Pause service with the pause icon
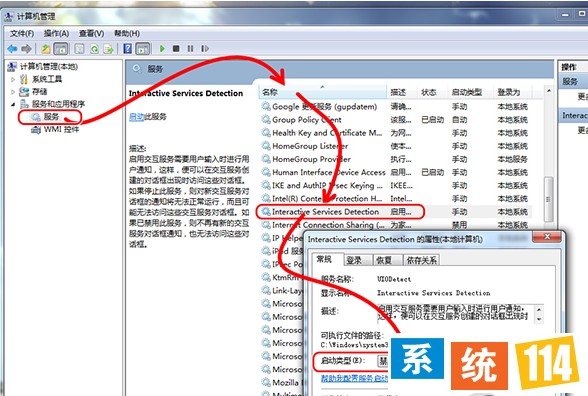588x396 pixels. click(x=190, y=49)
